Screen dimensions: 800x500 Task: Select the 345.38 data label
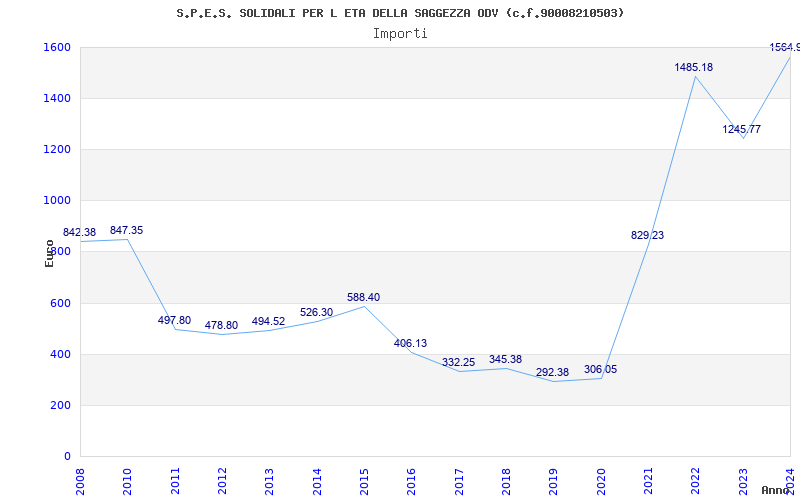(505, 359)
